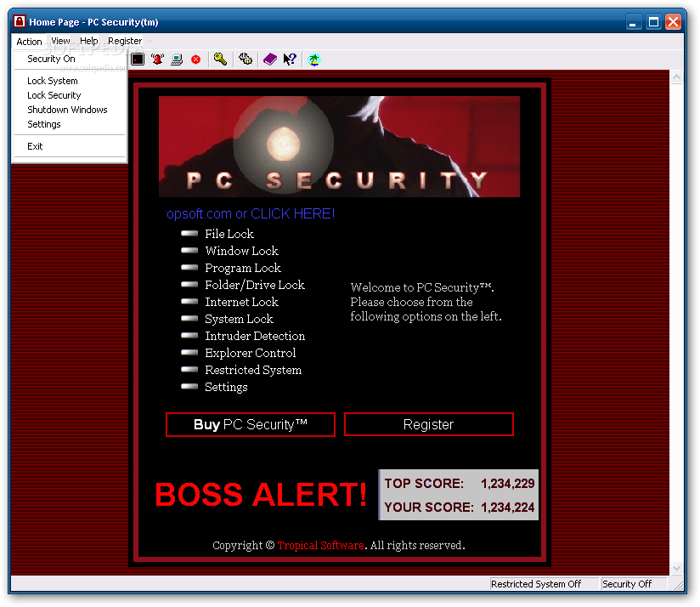This screenshot has width=700, height=607.
Task: Open Settings in the home page list
Action: (226, 387)
